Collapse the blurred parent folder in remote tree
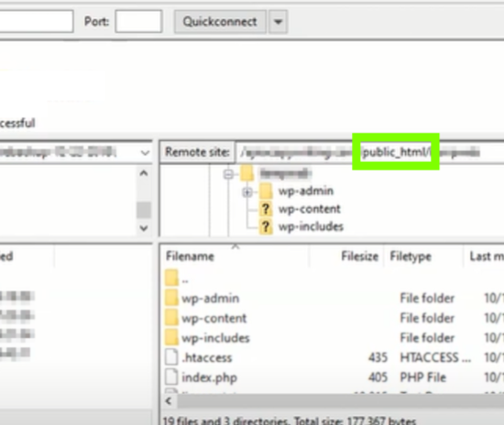Image resolution: width=504 pixels, height=425 pixels. [228, 174]
